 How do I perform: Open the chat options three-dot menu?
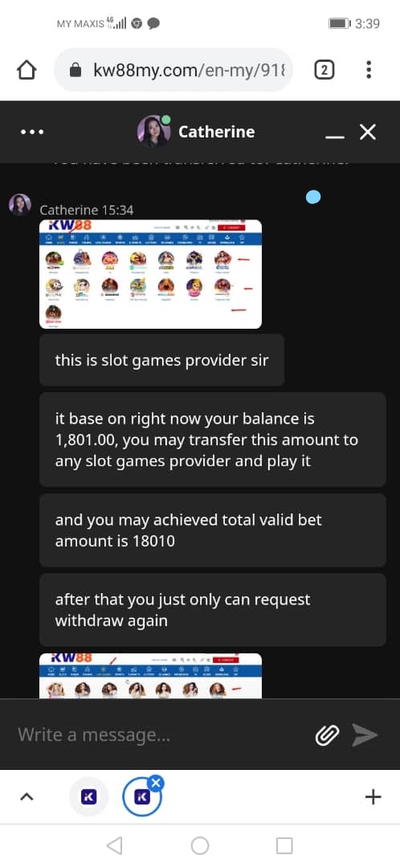click(31, 133)
